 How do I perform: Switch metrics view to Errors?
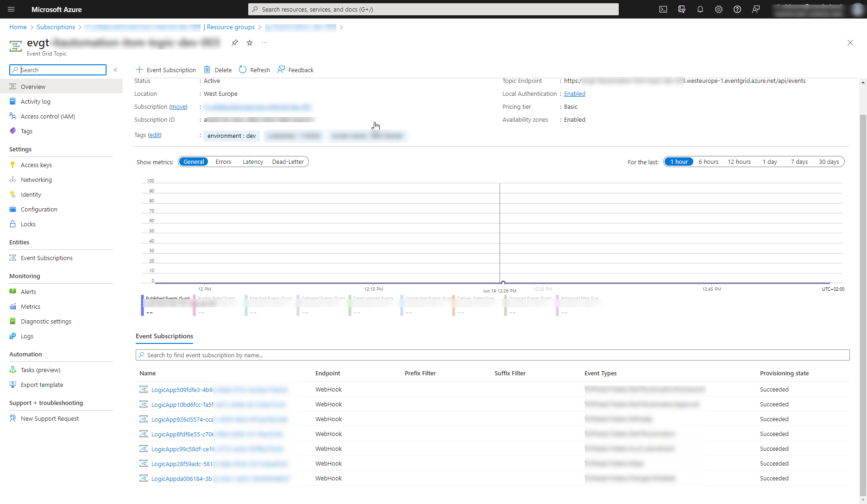(x=223, y=162)
